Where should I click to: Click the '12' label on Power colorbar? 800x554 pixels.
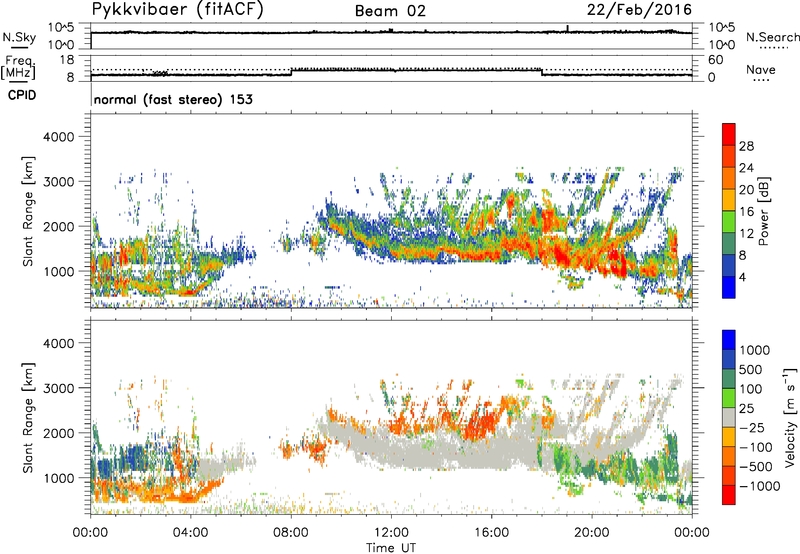coord(746,234)
